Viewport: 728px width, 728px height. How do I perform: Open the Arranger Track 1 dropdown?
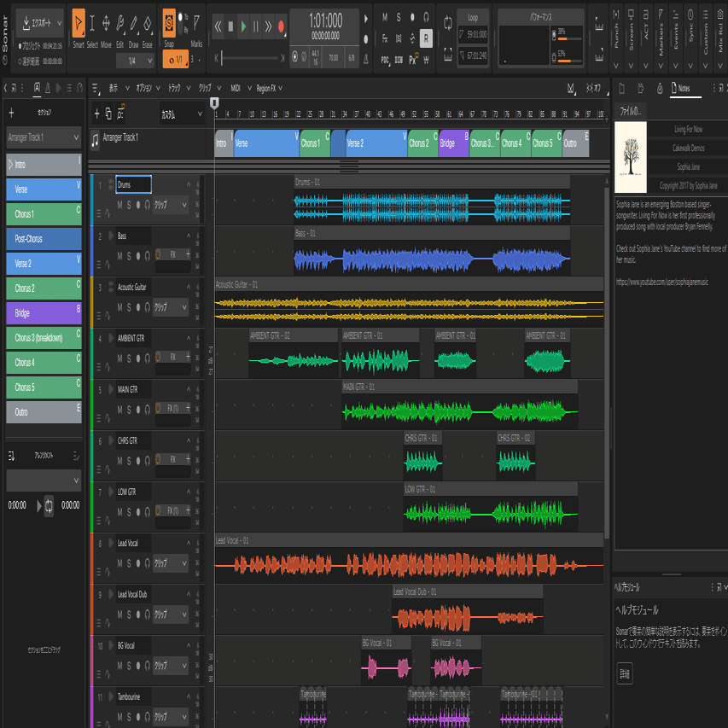click(x=43, y=137)
